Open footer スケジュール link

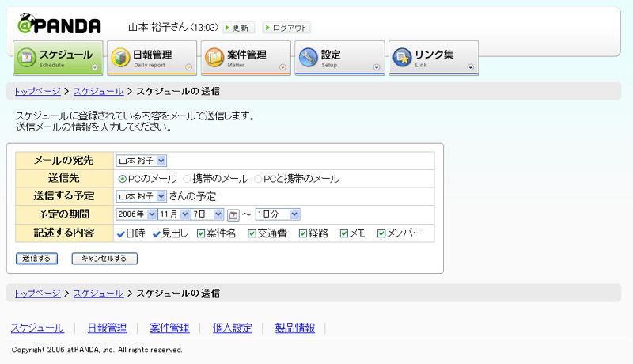(x=37, y=328)
